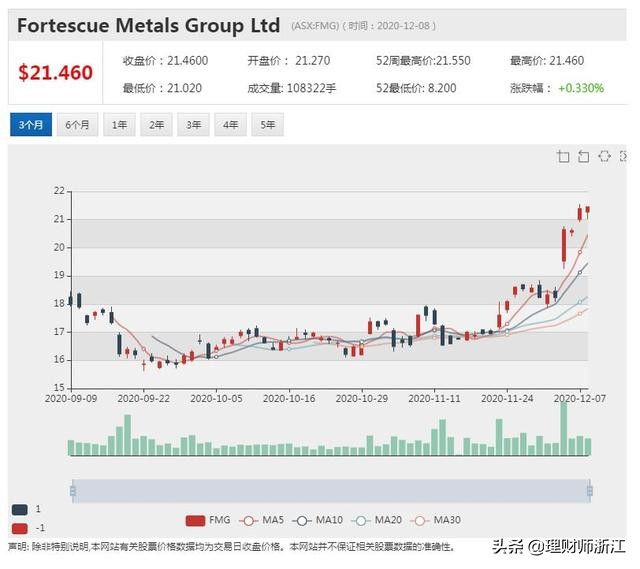The height and width of the screenshot is (569, 640).
Task: Toggle the red legend swatch labeled -1
Action: pos(20,528)
